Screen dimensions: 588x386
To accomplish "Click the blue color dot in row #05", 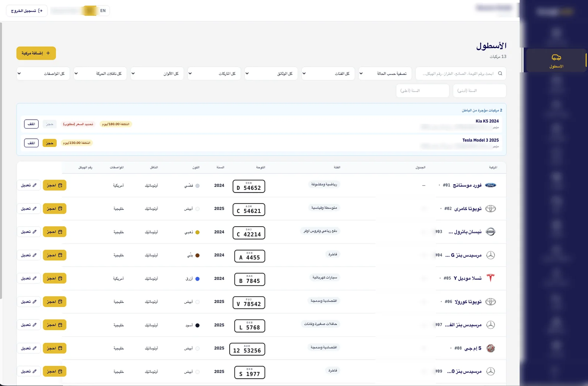I will [197, 279].
